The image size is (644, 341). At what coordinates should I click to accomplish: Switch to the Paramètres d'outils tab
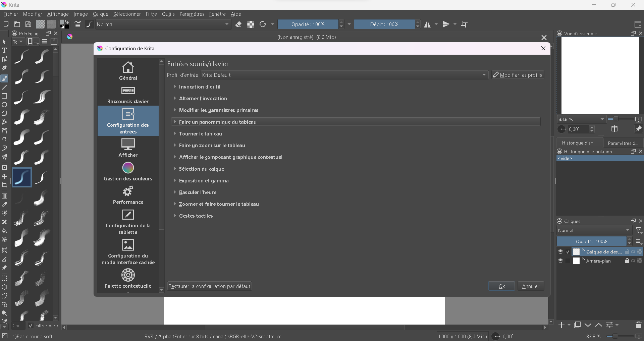pyautogui.click(x=623, y=143)
